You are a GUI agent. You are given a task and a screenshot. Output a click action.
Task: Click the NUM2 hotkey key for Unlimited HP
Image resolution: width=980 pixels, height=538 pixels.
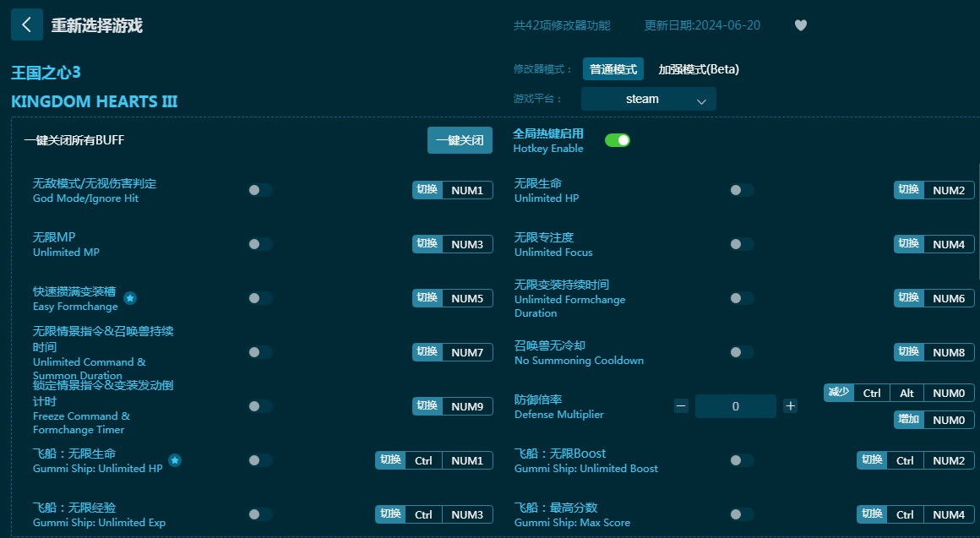click(x=949, y=190)
